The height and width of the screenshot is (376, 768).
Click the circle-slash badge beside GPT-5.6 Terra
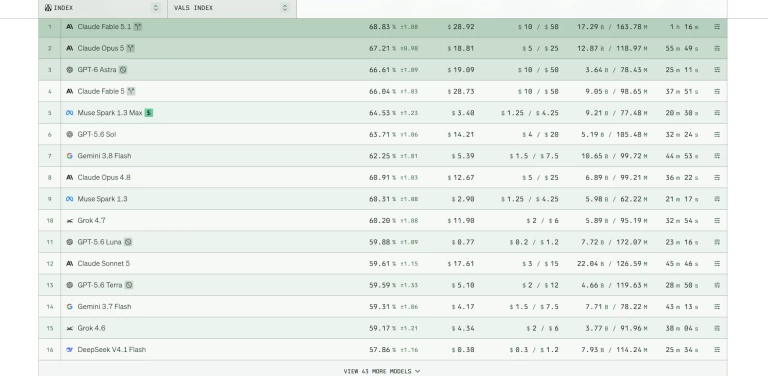tap(129, 285)
